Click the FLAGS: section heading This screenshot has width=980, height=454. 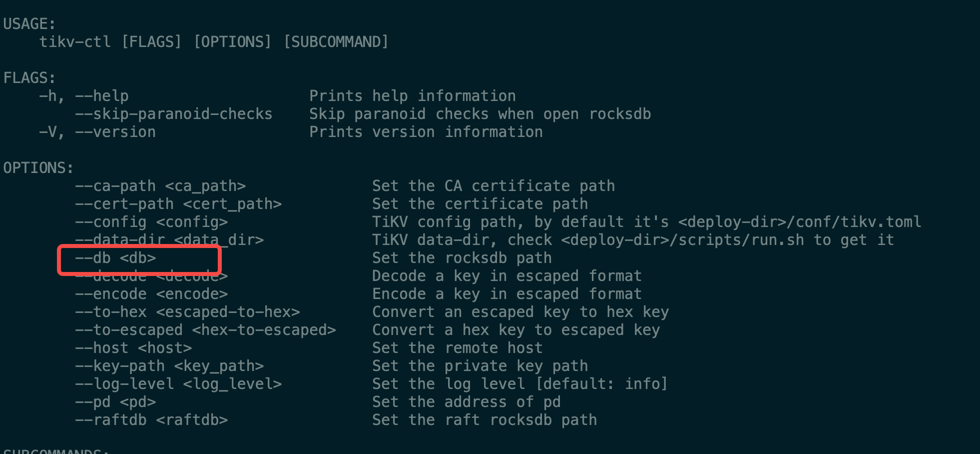[29, 78]
